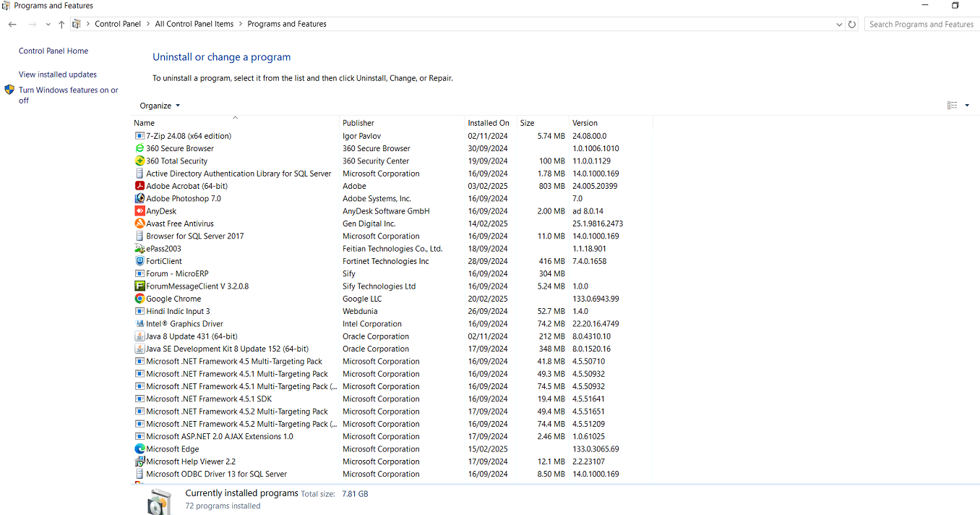The image size is (980, 515).
Task: Open Control Panel Home link
Action: [53, 51]
